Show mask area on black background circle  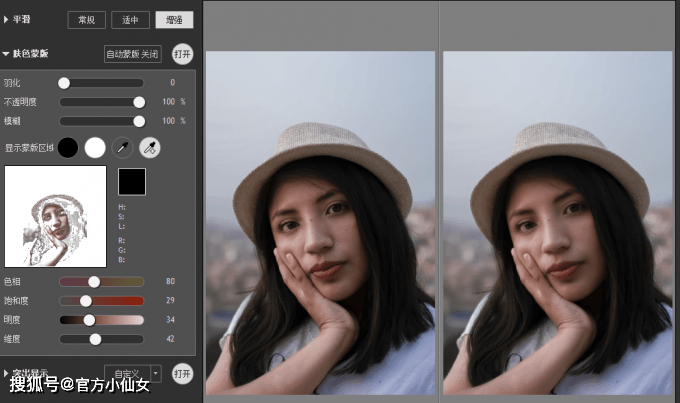coord(68,148)
